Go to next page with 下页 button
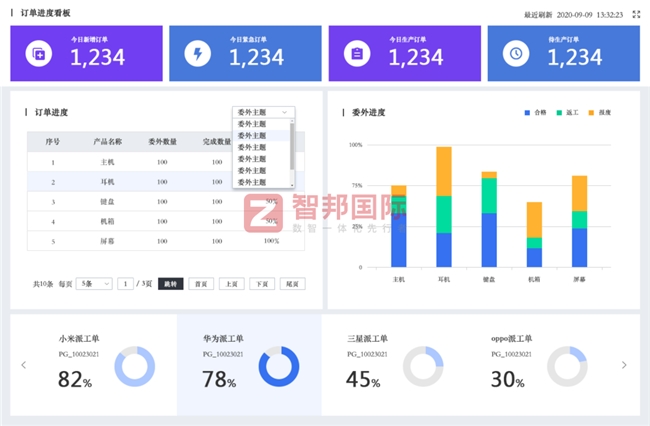Screen dimensions: 650x426 click(x=262, y=284)
